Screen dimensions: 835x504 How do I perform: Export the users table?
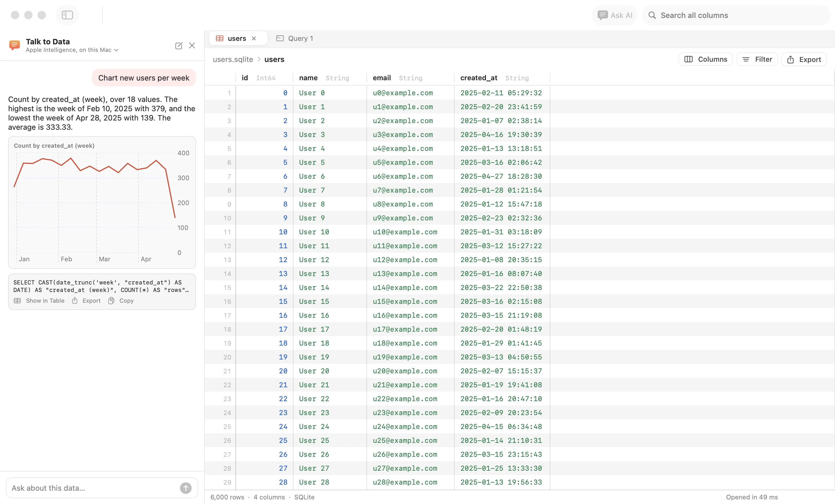(804, 59)
